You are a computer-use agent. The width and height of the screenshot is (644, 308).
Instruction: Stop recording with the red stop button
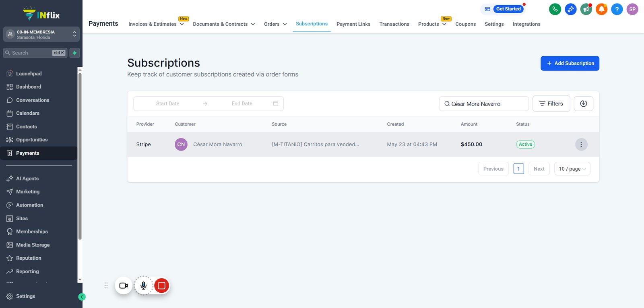(161, 285)
